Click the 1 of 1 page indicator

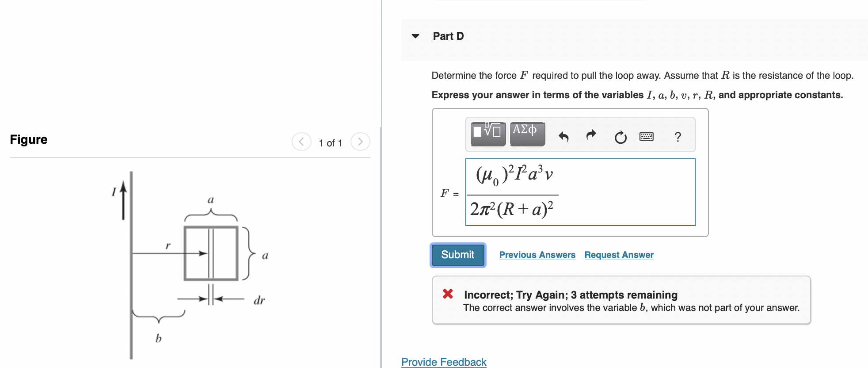[330, 142]
